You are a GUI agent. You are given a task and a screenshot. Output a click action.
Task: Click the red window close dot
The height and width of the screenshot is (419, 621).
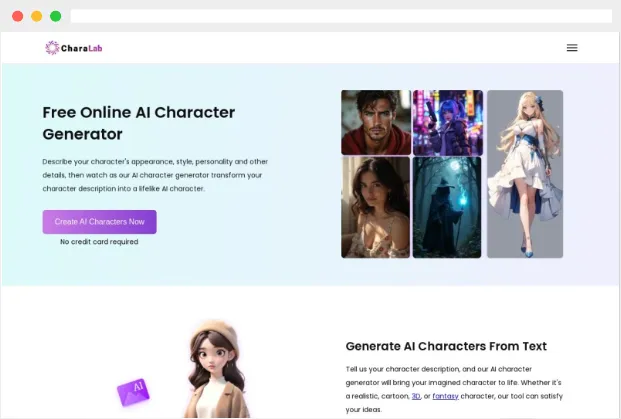click(17, 16)
